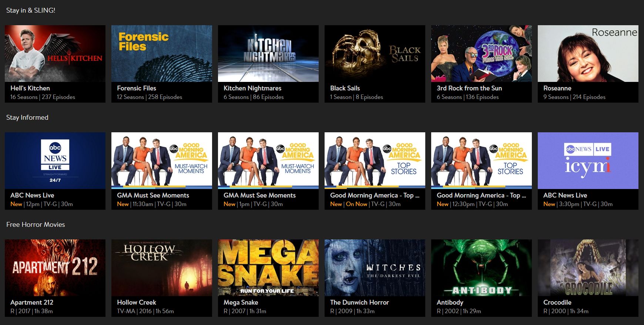
Task: Click the '6 Seasons | 136 Episodes' text
Action: pyautogui.click(x=468, y=97)
